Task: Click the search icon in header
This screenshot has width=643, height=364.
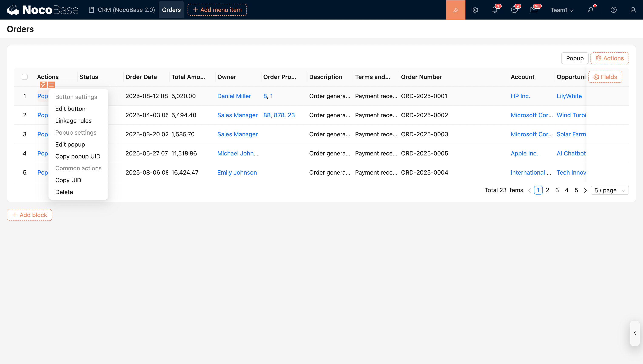Action: (590, 10)
